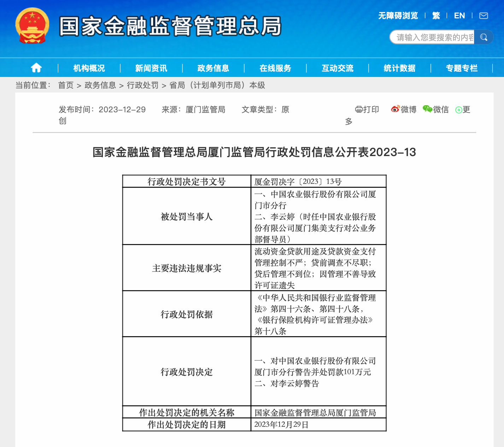
Task: Click the national emblem logo
Action: pos(32,26)
